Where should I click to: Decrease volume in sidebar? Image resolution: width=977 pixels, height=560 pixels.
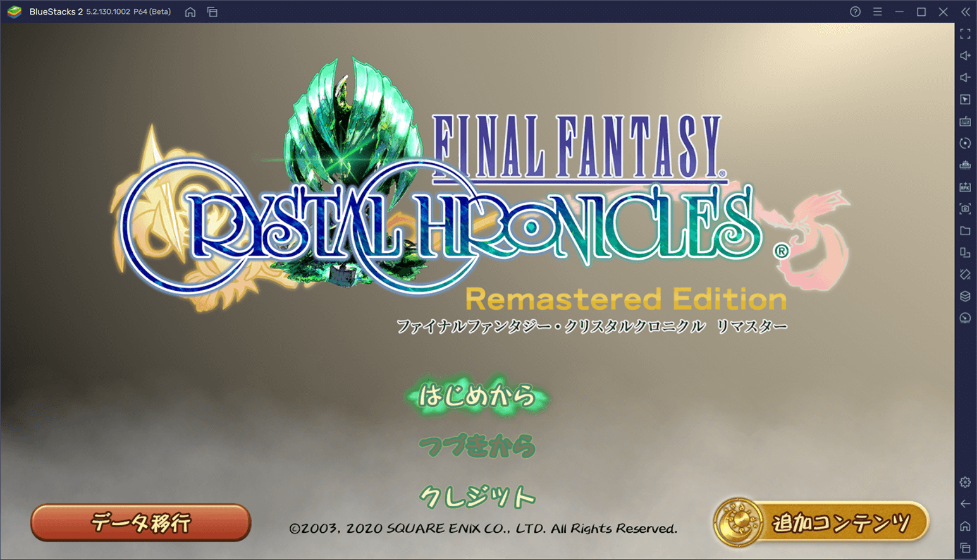click(x=965, y=78)
